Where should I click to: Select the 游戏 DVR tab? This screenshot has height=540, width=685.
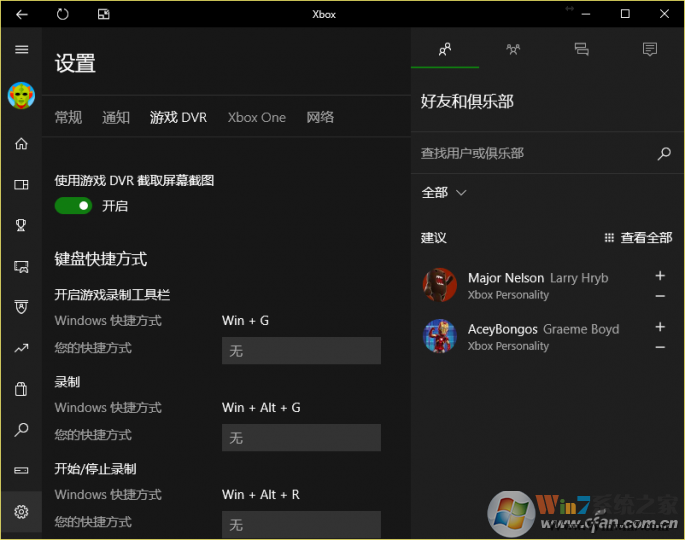click(x=178, y=118)
